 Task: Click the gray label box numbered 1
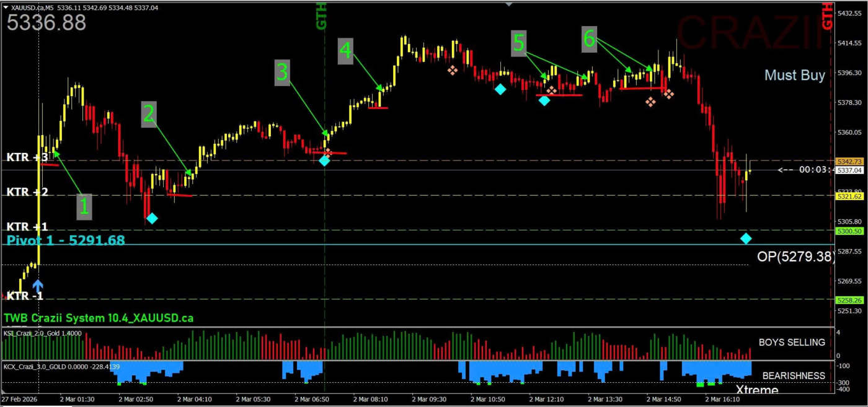84,206
